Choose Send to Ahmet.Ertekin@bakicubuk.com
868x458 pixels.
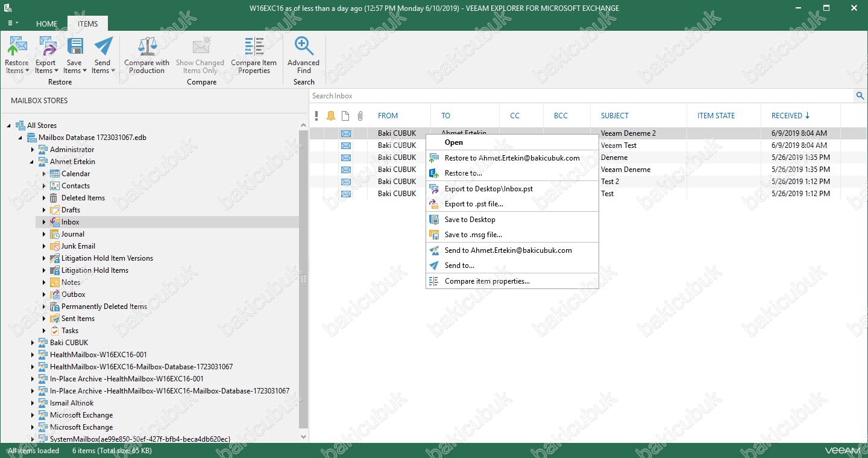512,250
